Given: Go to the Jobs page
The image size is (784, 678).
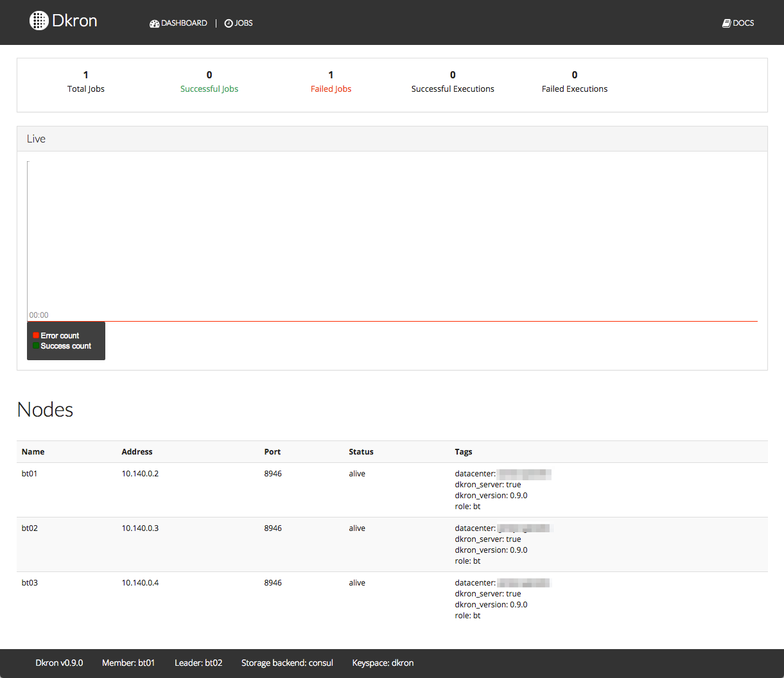Looking at the screenshot, I should [x=243, y=23].
